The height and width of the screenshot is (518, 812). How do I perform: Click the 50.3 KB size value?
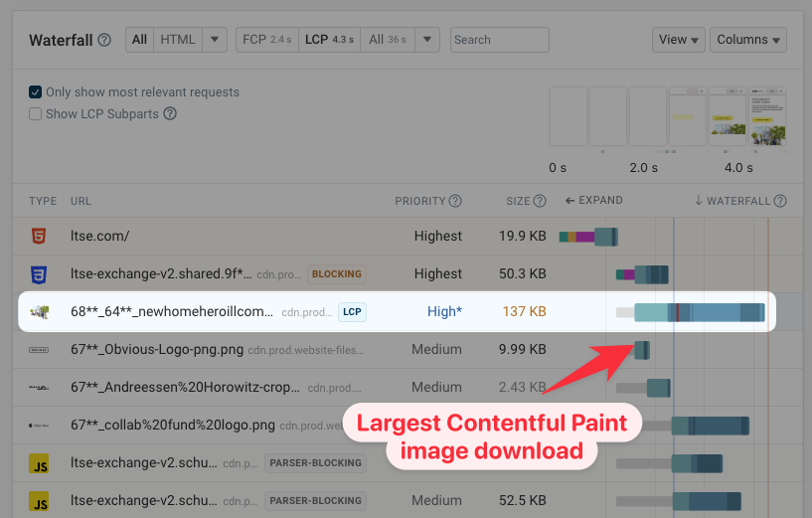[523, 274]
